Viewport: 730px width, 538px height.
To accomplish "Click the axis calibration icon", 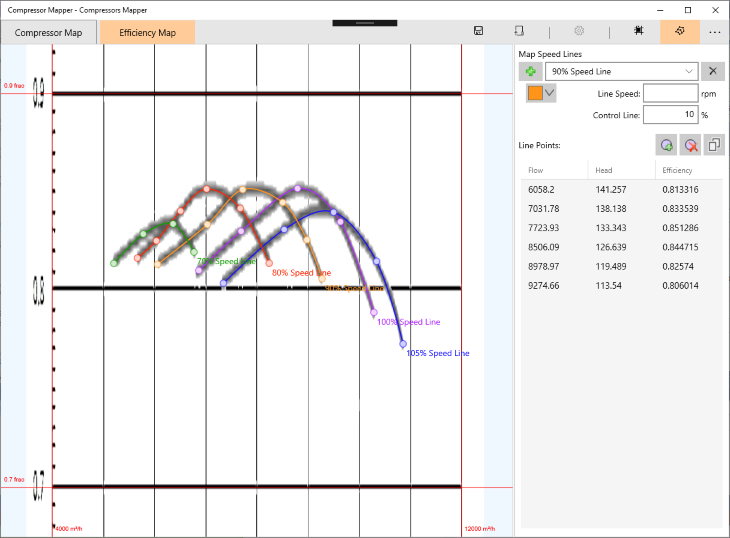I will 639,31.
